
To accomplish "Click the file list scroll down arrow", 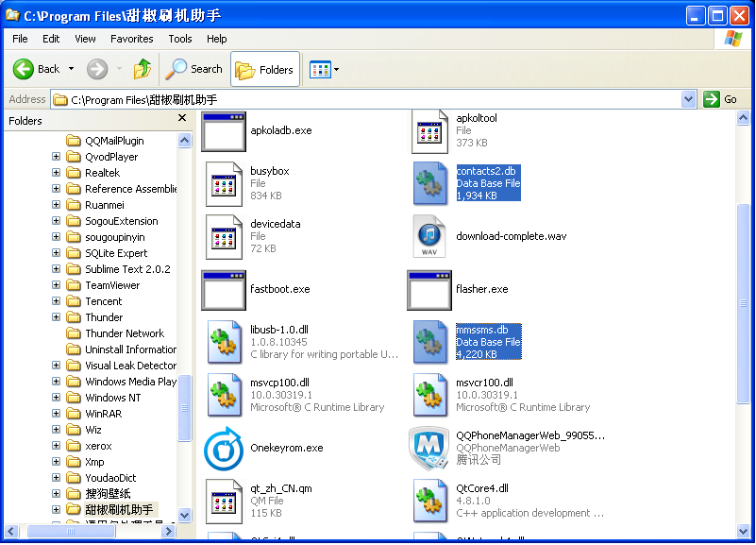I will point(743,532).
